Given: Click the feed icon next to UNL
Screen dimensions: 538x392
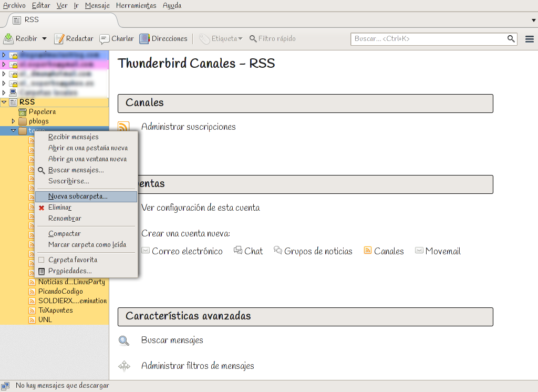Looking at the screenshot, I should [32, 320].
